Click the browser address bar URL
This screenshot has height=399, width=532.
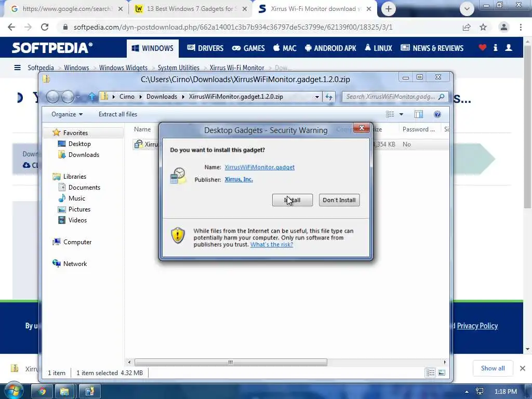[x=233, y=27]
